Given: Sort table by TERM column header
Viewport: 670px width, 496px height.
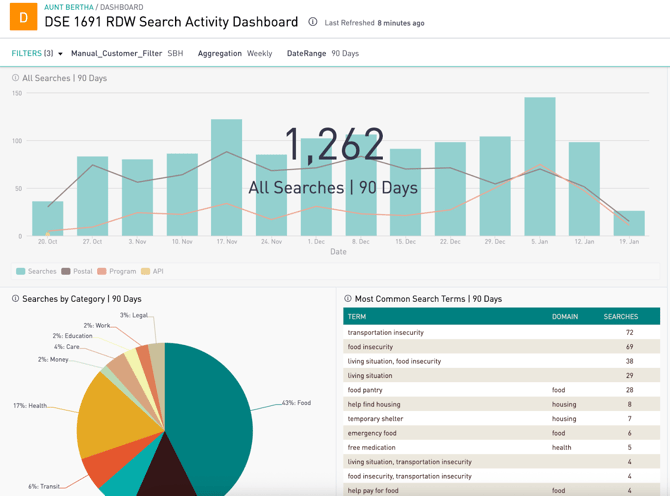Looking at the screenshot, I should [357, 317].
